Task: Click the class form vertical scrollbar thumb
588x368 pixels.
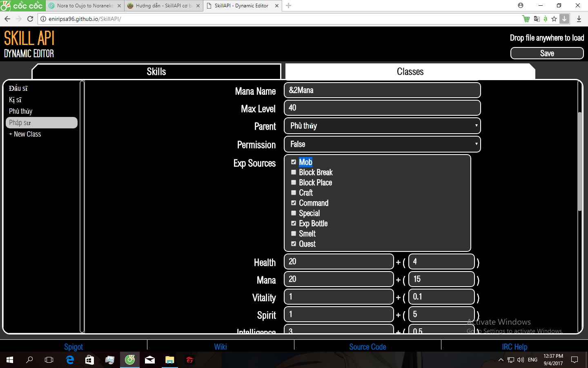Action: pyautogui.click(x=580, y=162)
